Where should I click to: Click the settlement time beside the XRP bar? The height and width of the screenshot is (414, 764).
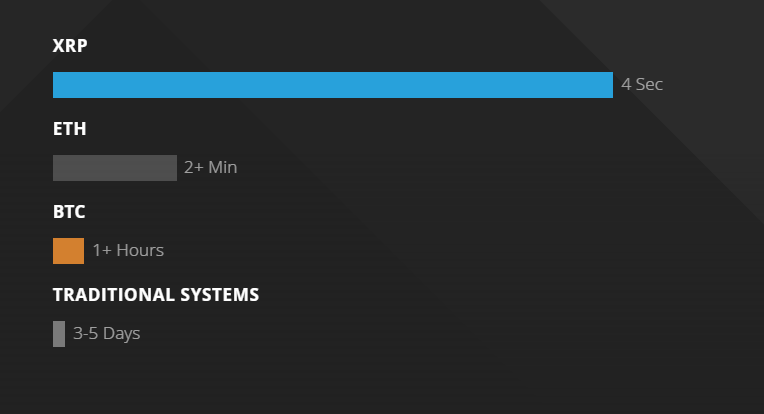coord(642,85)
